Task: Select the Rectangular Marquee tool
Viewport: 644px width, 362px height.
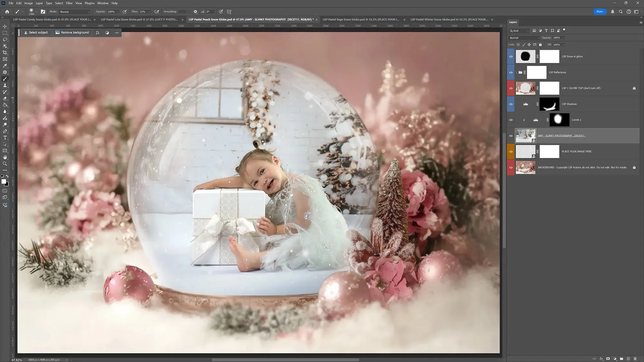Action: pos(5,33)
